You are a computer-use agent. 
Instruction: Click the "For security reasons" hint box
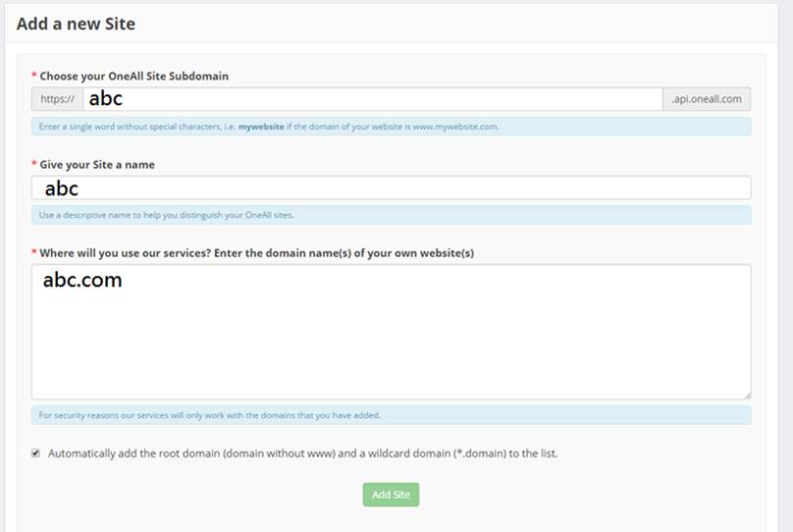coord(391,415)
